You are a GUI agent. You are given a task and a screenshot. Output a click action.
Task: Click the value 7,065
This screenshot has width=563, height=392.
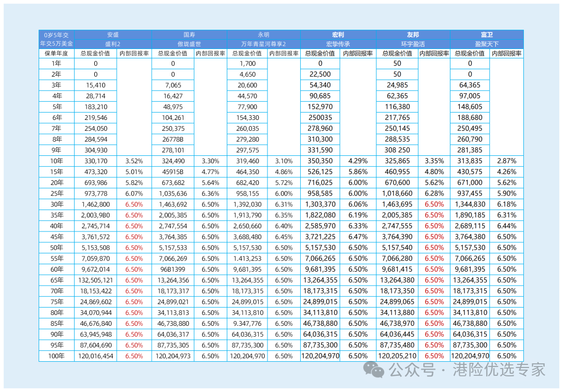(173, 85)
